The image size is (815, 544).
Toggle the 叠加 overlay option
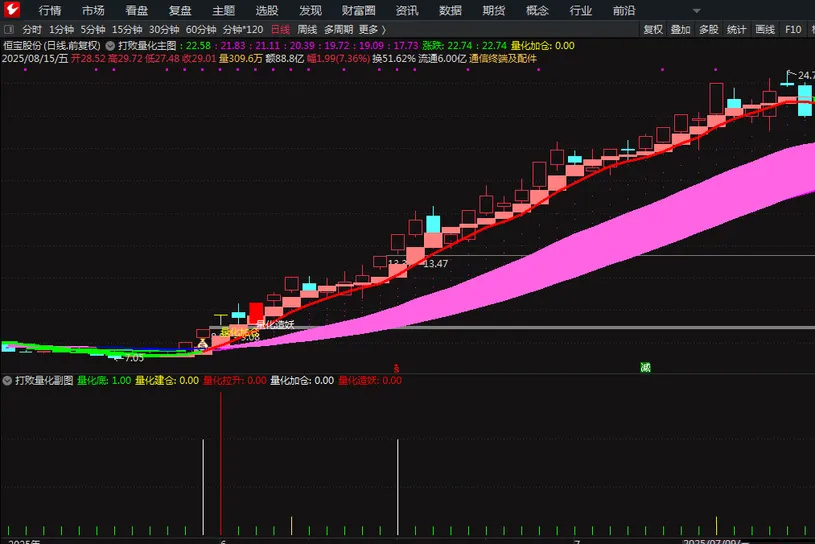point(681,30)
